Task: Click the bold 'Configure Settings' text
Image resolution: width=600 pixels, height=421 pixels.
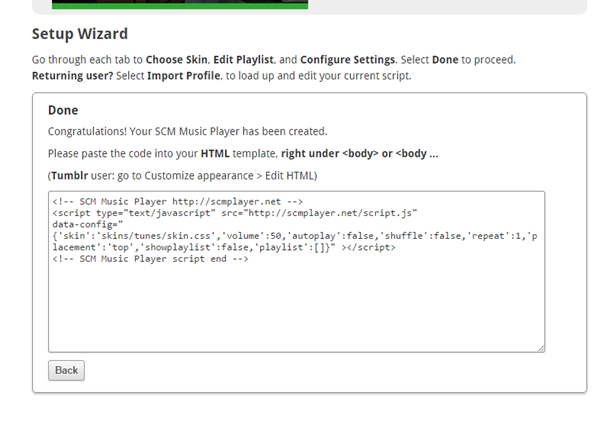Action: (347, 60)
